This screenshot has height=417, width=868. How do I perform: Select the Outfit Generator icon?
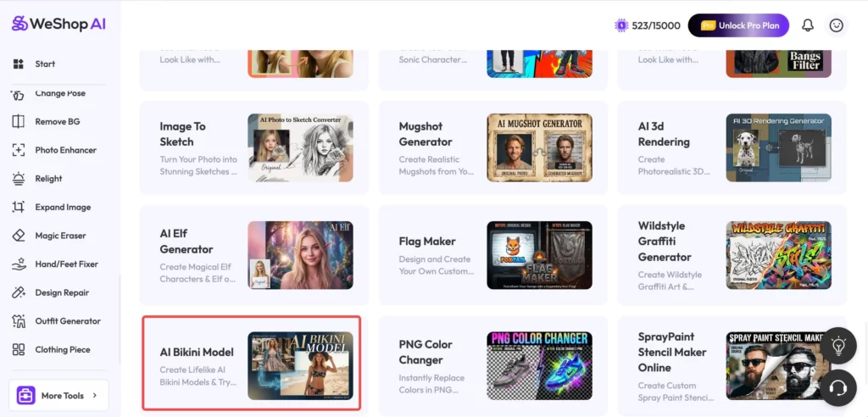pos(19,321)
